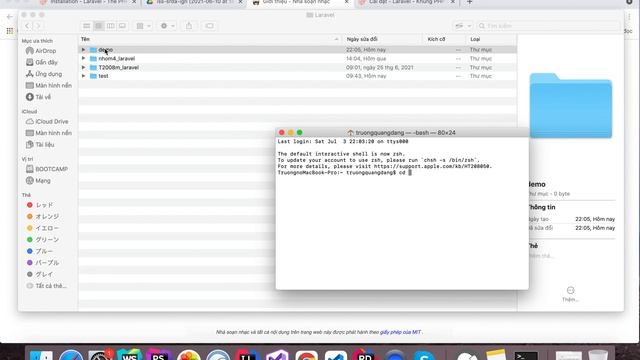Open Safari from the Dock
Screen dimensions: 640x360
click(71, 355)
